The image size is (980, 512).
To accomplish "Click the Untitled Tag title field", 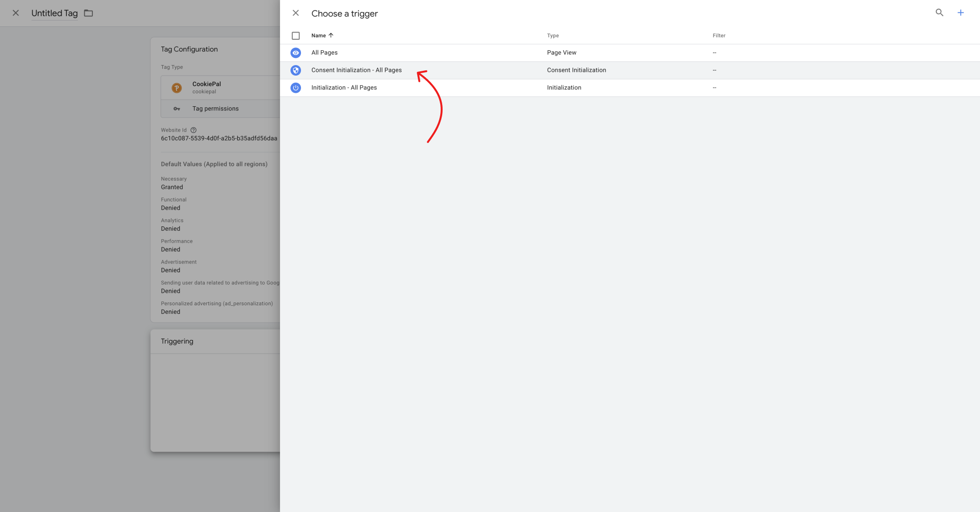I will point(54,13).
